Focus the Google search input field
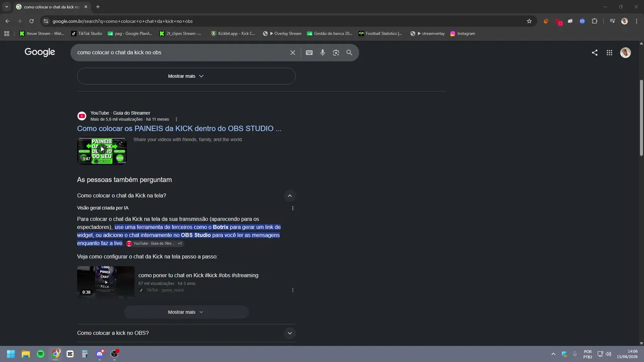 click(x=181, y=53)
